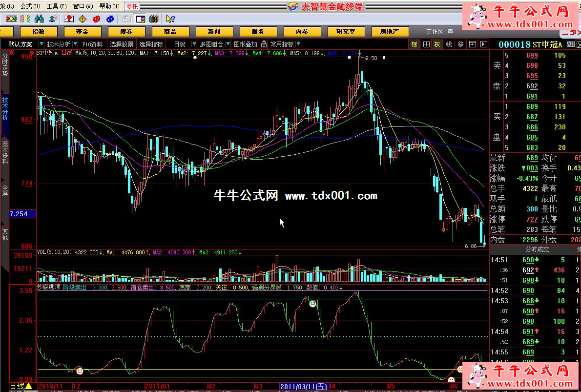This screenshot has height=392, width=581.
Task: Click the AB icon beside ST中冠A
Action: [x=571, y=44]
